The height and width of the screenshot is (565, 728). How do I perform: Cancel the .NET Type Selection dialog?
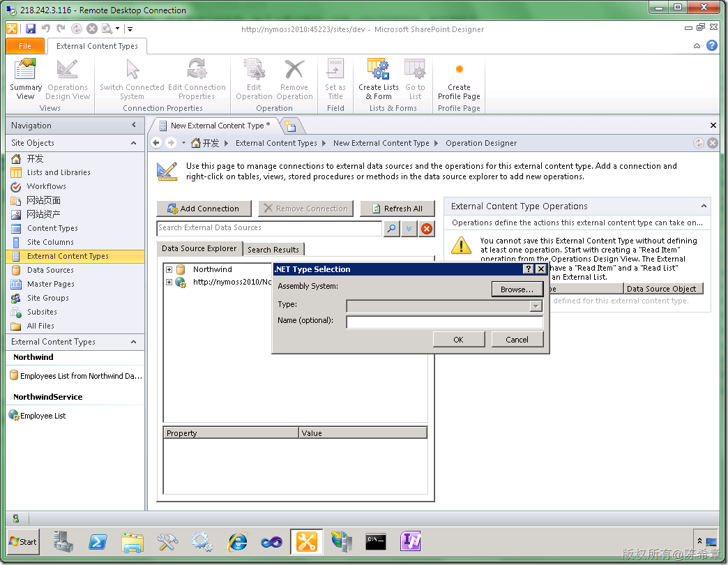click(517, 340)
